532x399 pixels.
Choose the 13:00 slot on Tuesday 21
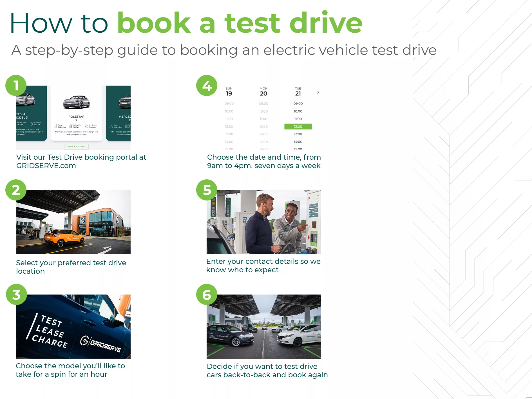click(298, 134)
